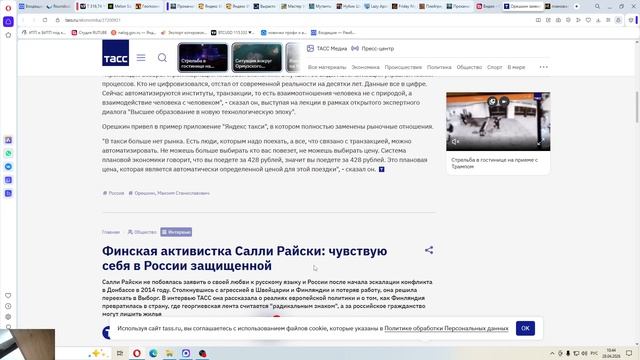Show hidden system tray icons
Image resolution: width=640 pixels, height=360 pixels.
(552, 353)
